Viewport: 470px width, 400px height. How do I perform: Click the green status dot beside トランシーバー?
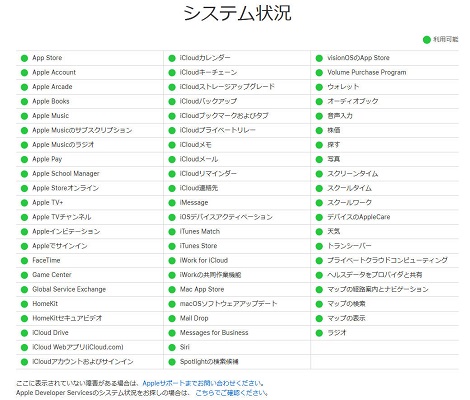click(319, 246)
